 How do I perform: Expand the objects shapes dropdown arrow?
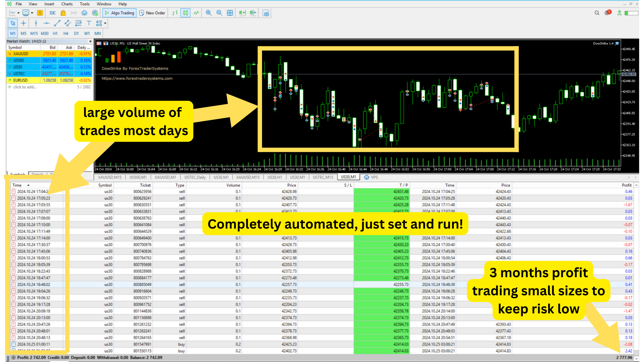pos(105,23)
